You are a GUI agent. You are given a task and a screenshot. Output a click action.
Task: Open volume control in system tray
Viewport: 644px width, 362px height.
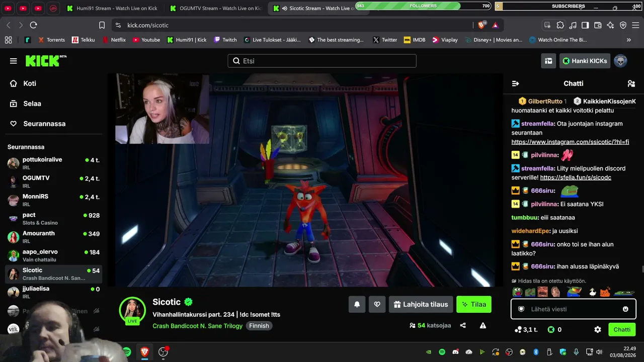(x=599, y=352)
